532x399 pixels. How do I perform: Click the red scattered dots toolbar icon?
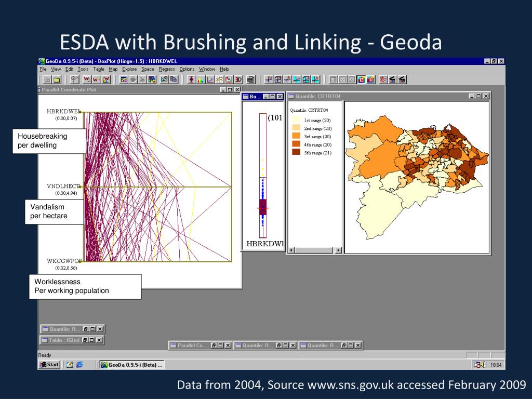(x=383, y=79)
